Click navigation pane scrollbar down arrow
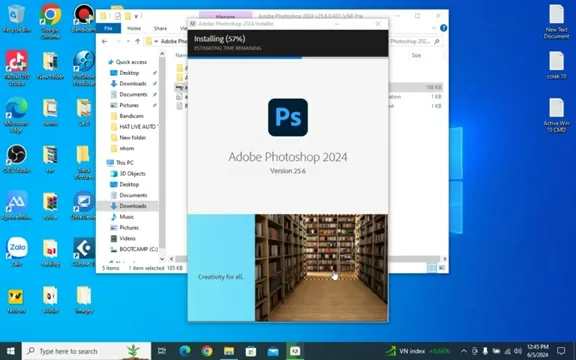The height and width of the screenshot is (360, 576). click(162, 259)
